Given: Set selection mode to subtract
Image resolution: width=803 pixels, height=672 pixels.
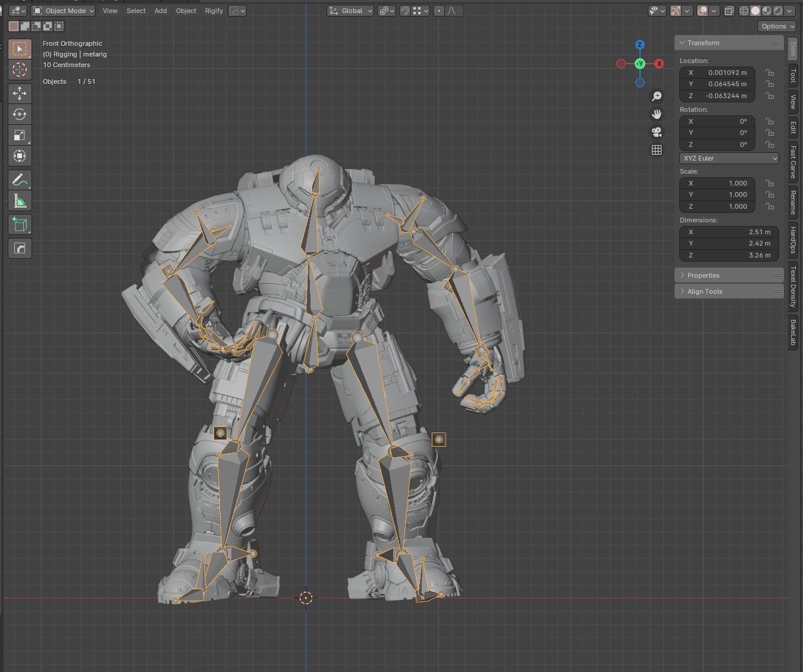Looking at the screenshot, I should [36, 26].
